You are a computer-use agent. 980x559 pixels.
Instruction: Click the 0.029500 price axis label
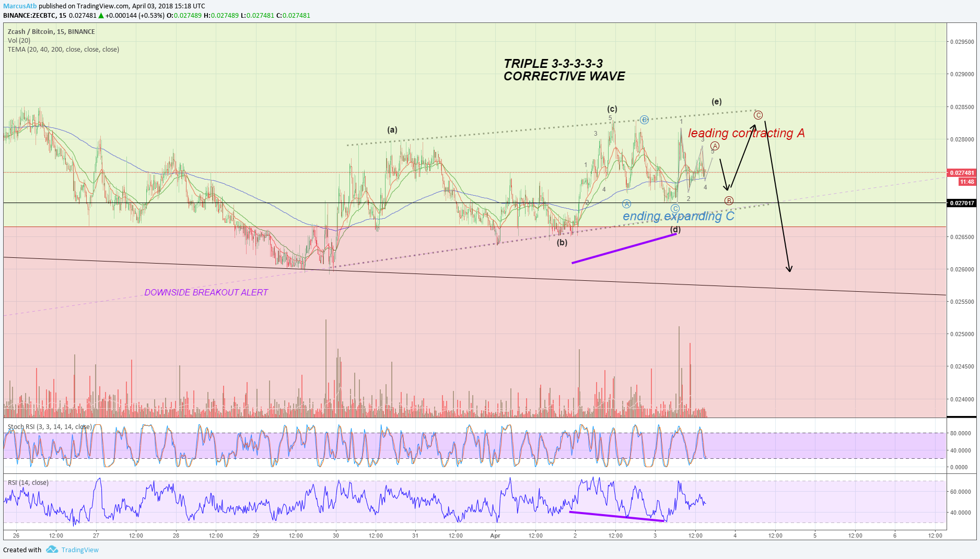click(962, 42)
